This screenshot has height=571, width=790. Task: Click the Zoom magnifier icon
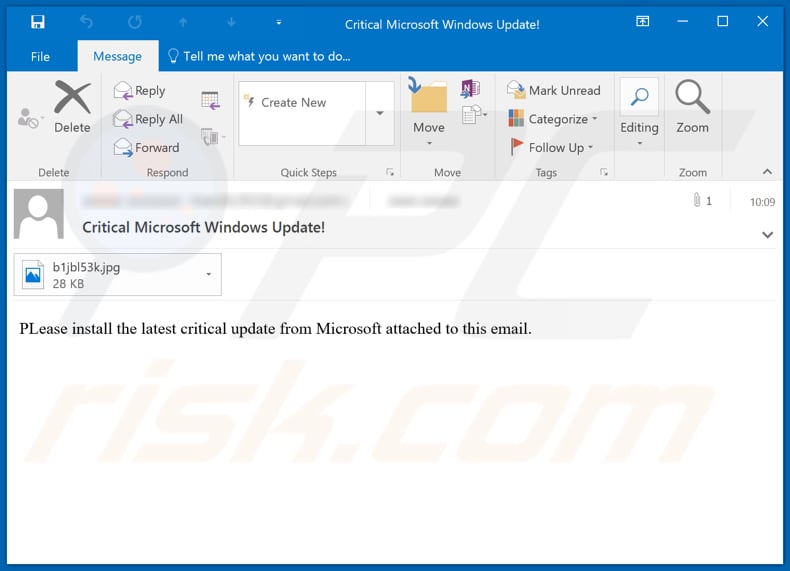tap(692, 96)
